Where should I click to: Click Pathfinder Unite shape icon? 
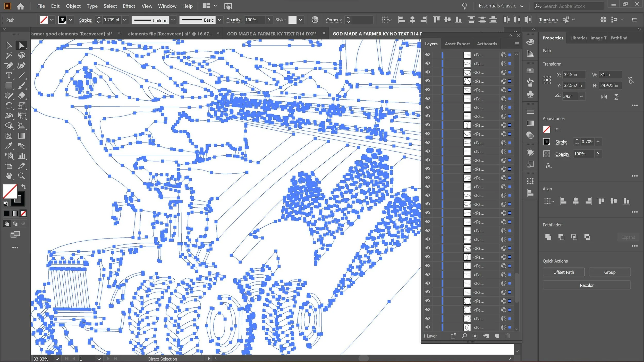pyautogui.click(x=548, y=237)
